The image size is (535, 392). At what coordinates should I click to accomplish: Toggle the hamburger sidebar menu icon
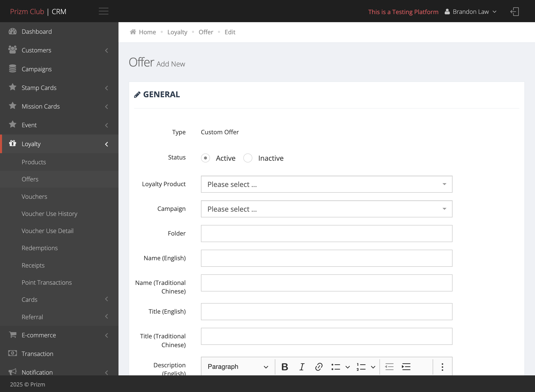pyautogui.click(x=103, y=11)
